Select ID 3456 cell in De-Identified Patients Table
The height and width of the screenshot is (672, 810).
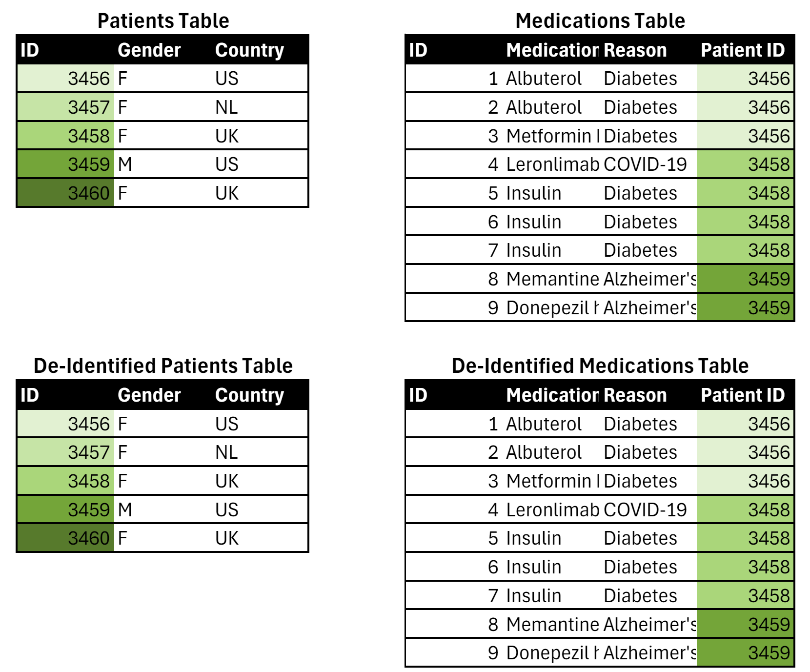coord(66,424)
